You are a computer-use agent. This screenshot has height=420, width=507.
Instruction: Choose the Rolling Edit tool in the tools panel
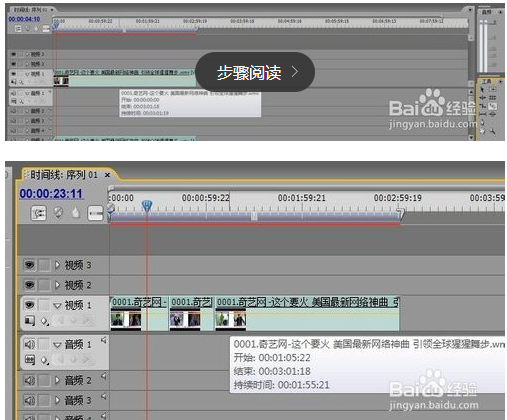pos(492,98)
